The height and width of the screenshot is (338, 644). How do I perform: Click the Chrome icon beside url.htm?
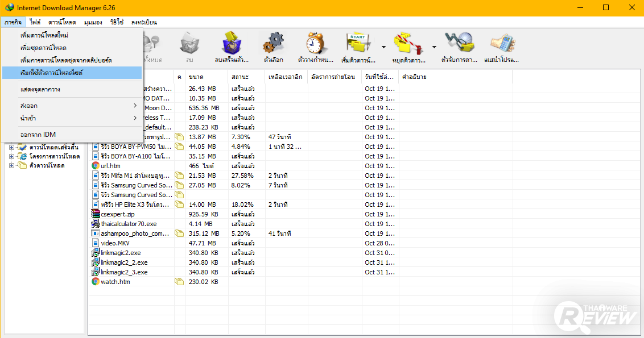(95, 166)
